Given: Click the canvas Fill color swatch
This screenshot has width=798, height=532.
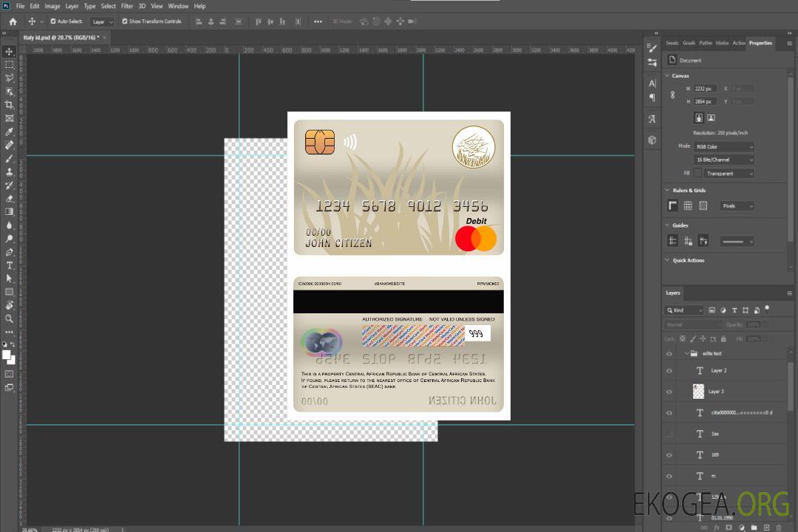Looking at the screenshot, I should pos(698,173).
